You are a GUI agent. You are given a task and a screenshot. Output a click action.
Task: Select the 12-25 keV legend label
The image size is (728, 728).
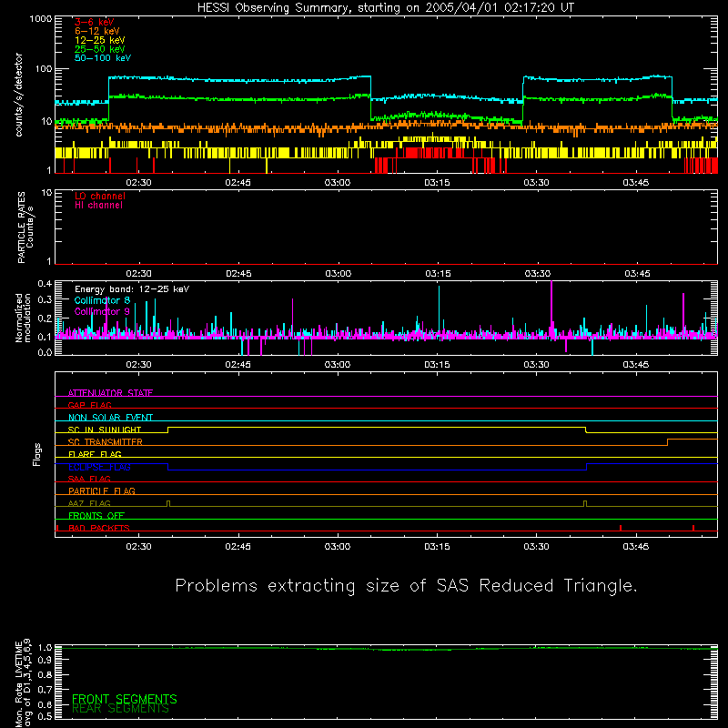click(99, 40)
